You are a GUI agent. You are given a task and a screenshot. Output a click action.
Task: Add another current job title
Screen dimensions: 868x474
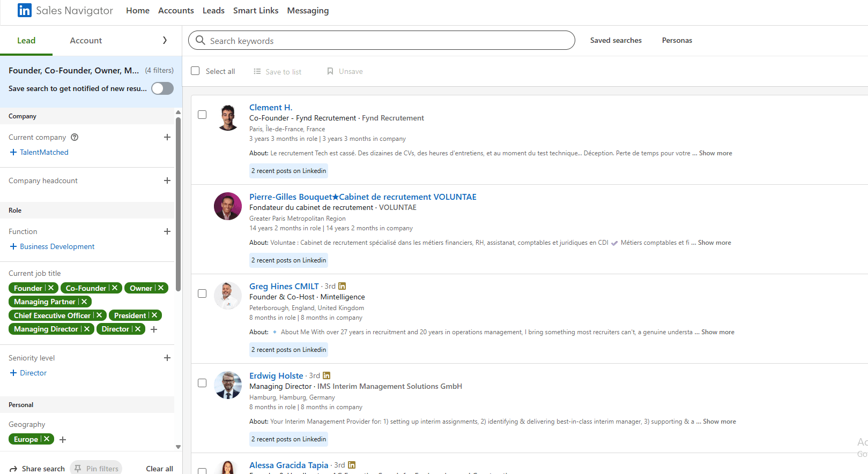point(154,329)
